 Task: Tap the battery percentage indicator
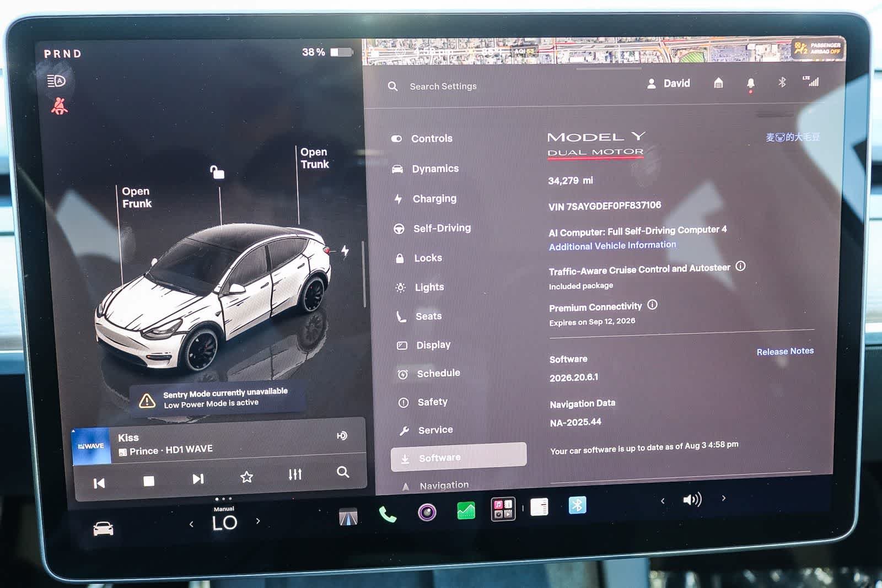tap(327, 52)
